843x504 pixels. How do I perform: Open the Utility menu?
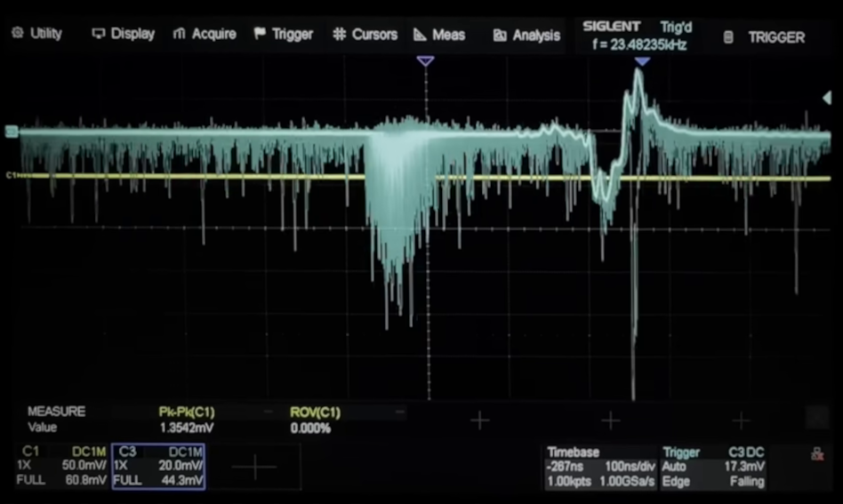coord(36,33)
